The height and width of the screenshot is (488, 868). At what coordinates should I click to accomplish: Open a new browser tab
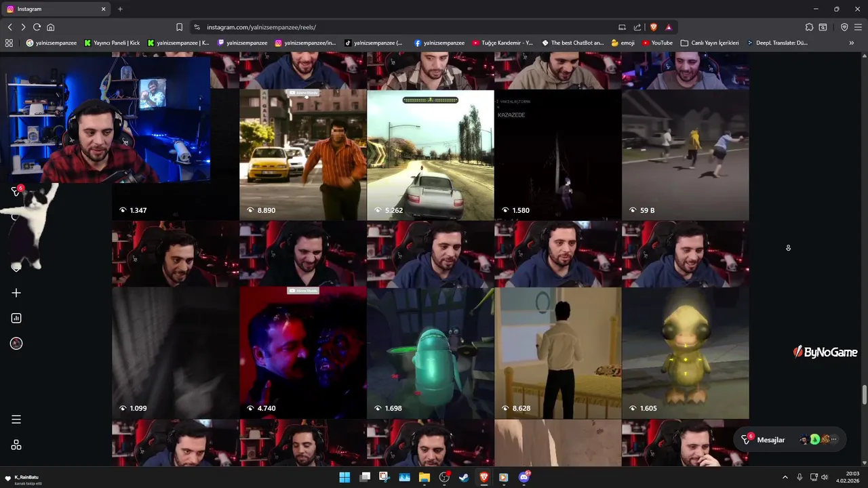point(120,9)
